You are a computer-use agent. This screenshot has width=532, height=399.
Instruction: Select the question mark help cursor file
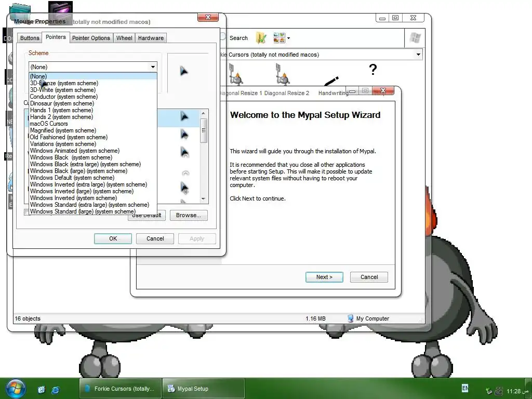click(x=373, y=70)
